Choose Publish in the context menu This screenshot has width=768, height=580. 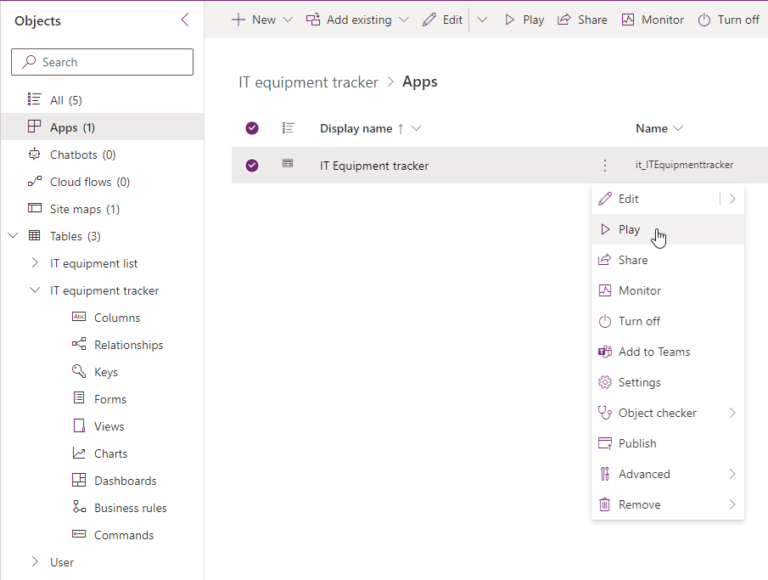click(x=637, y=443)
